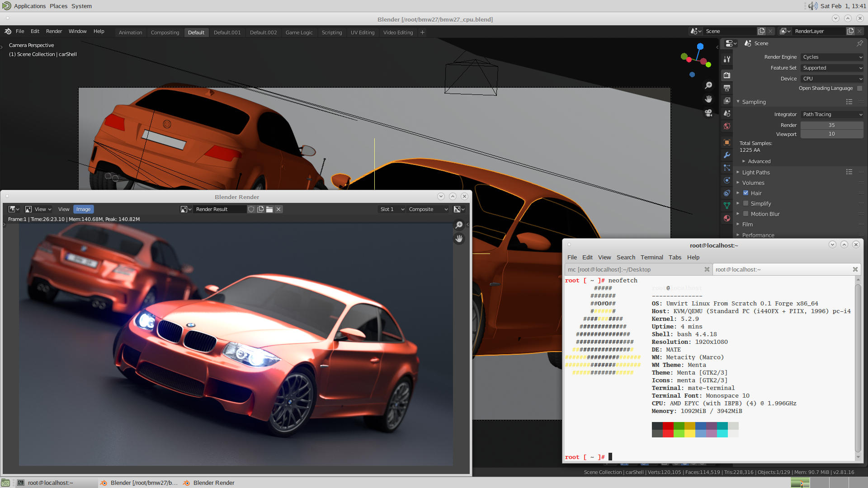Viewport: 868px width, 488px height.
Task: Open the properties editor type dropdown
Action: coord(731,43)
